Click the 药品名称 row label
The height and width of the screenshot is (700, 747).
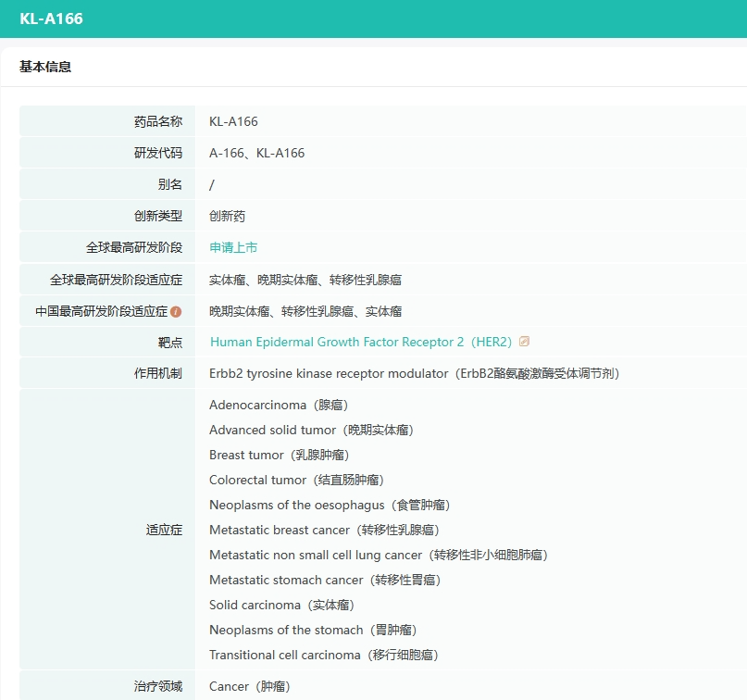point(158,121)
